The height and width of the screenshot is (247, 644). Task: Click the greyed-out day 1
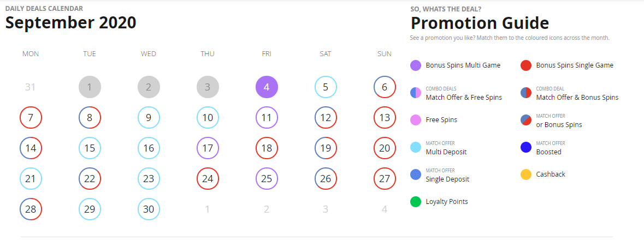pyautogui.click(x=90, y=87)
